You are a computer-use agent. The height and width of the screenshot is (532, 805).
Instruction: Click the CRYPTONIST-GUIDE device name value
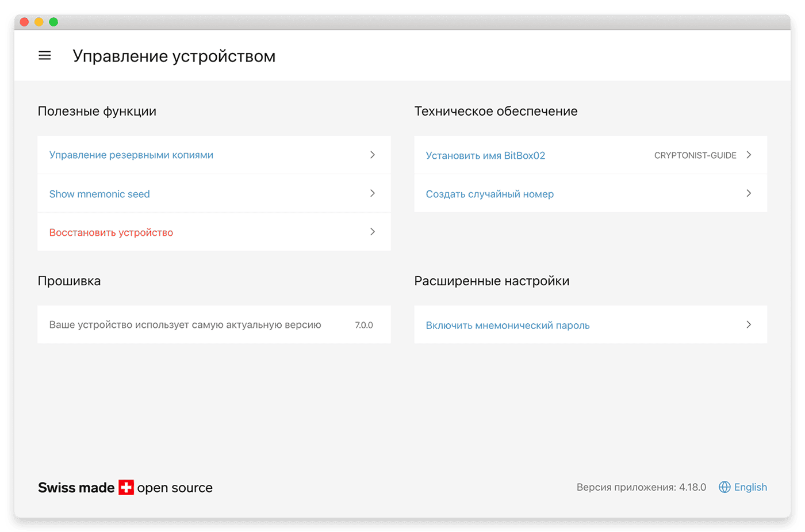[x=695, y=155]
